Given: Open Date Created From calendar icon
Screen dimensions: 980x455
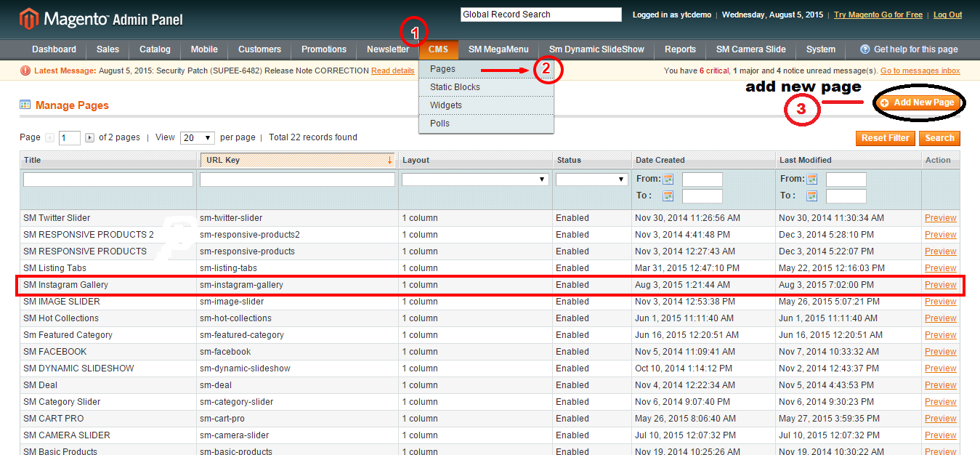Looking at the screenshot, I should (668, 179).
